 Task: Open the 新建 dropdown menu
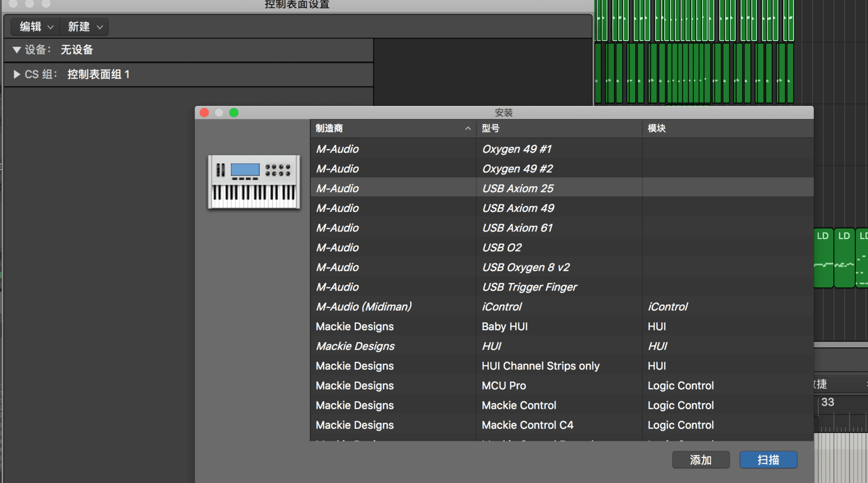point(85,27)
